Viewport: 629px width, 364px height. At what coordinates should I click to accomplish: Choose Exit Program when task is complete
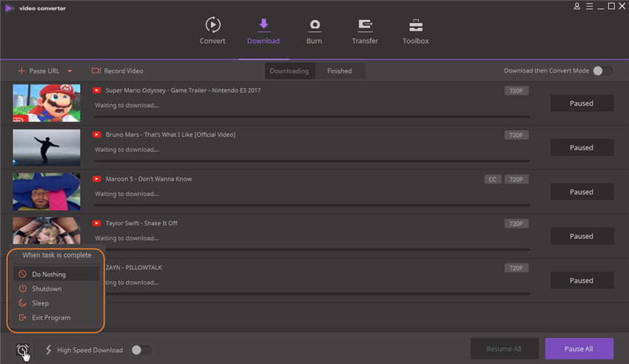[56, 317]
